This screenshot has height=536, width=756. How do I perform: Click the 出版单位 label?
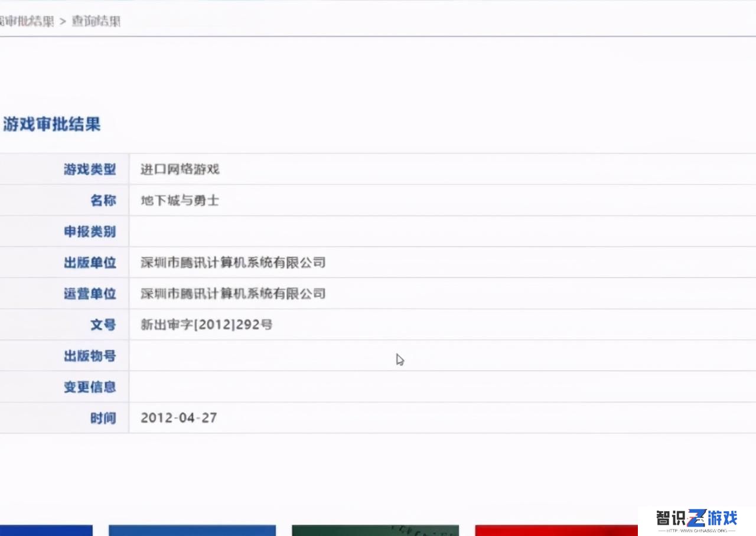pos(90,263)
